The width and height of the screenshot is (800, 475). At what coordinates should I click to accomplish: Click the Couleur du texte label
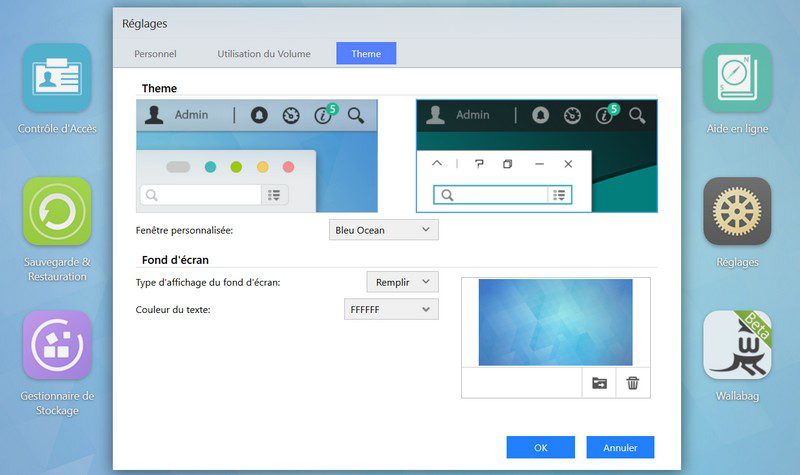[172, 310]
